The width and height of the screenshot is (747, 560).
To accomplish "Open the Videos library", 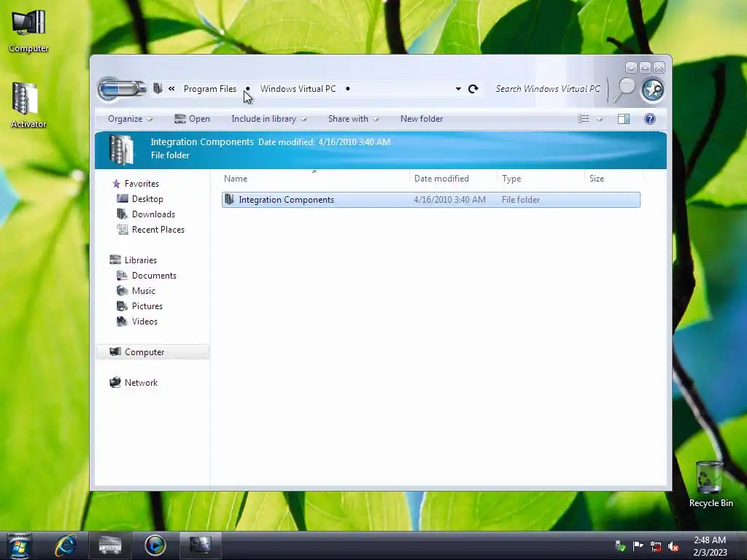I will coord(144,322).
